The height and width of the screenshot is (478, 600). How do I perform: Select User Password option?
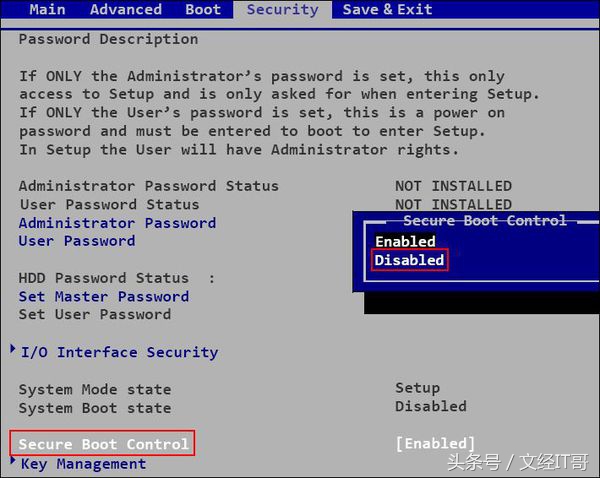(x=77, y=241)
